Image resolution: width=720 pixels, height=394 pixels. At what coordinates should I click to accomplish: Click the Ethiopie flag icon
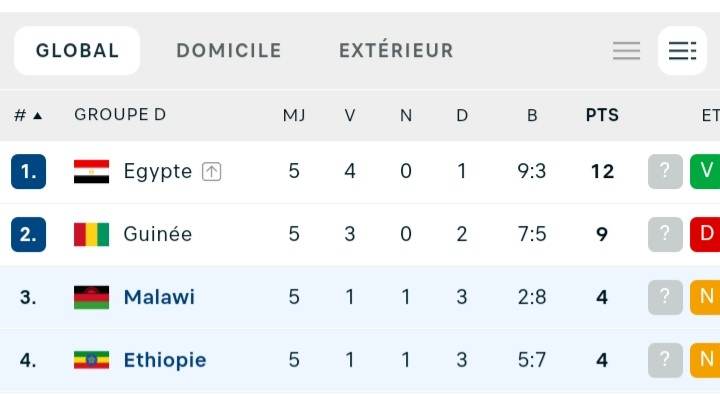point(91,360)
